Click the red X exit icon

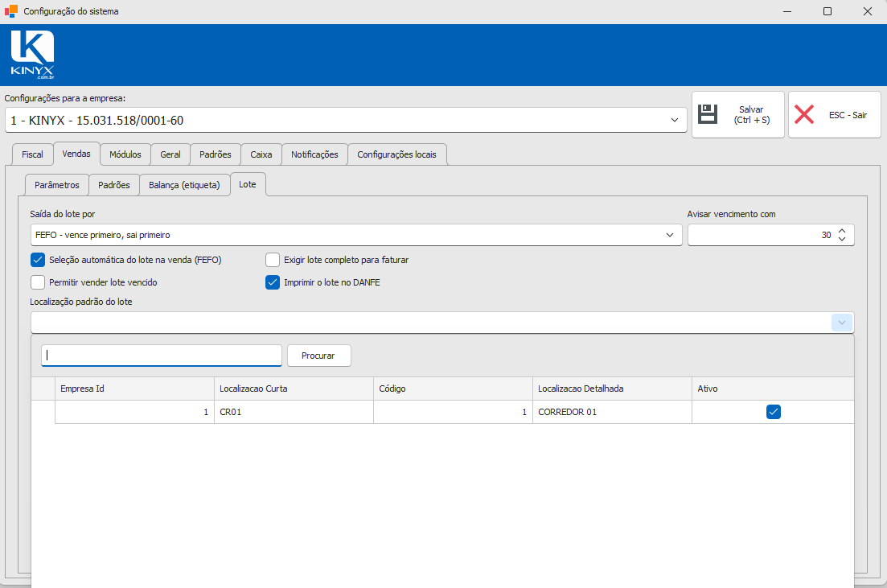804,114
